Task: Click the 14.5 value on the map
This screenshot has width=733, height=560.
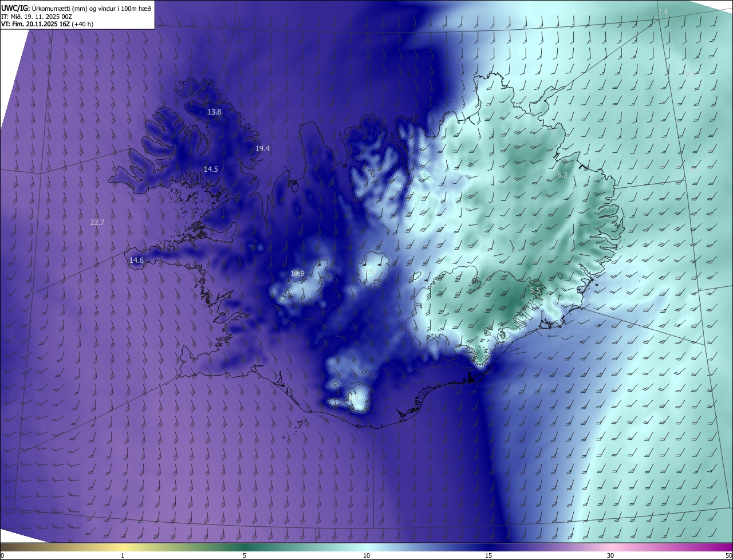Action: tap(211, 169)
